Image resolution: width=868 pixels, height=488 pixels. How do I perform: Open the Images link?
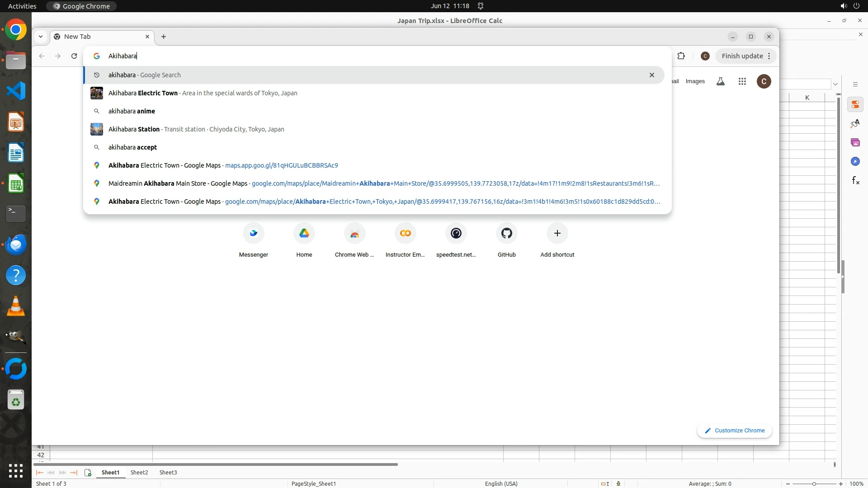point(695,81)
